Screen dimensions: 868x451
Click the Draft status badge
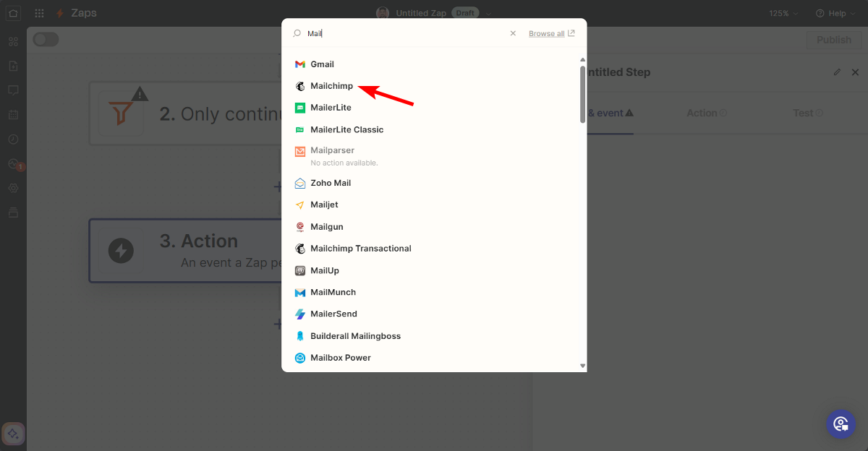click(x=465, y=13)
